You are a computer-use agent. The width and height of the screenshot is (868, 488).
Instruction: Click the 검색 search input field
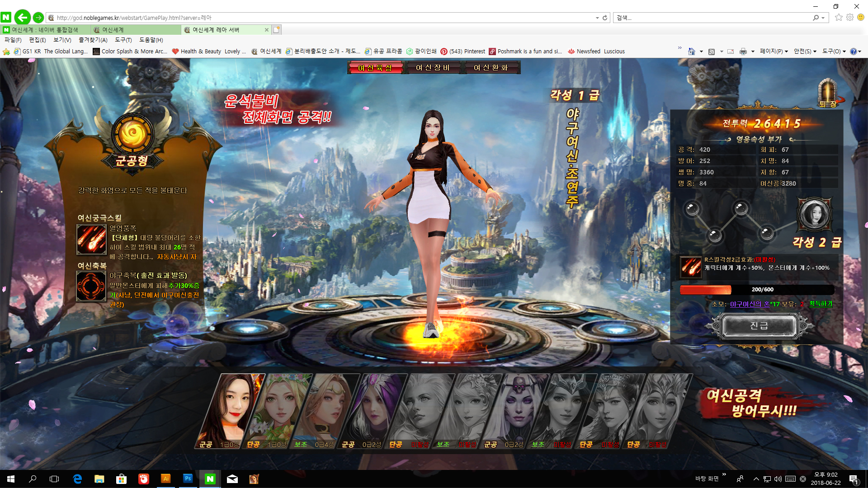[x=713, y=18]
